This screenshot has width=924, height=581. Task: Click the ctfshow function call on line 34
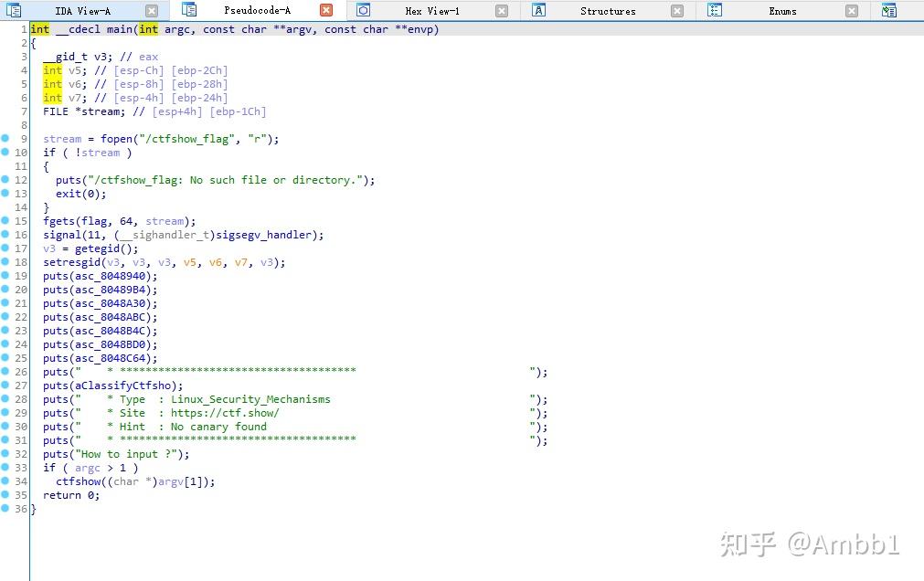pyautogui.click(x=80, y=481)
